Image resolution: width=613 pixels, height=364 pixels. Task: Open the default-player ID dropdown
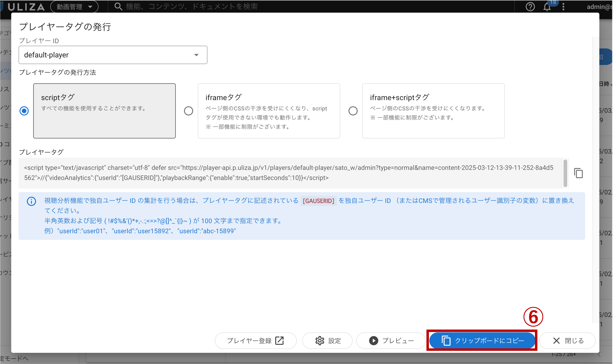[x=113, y=55]
